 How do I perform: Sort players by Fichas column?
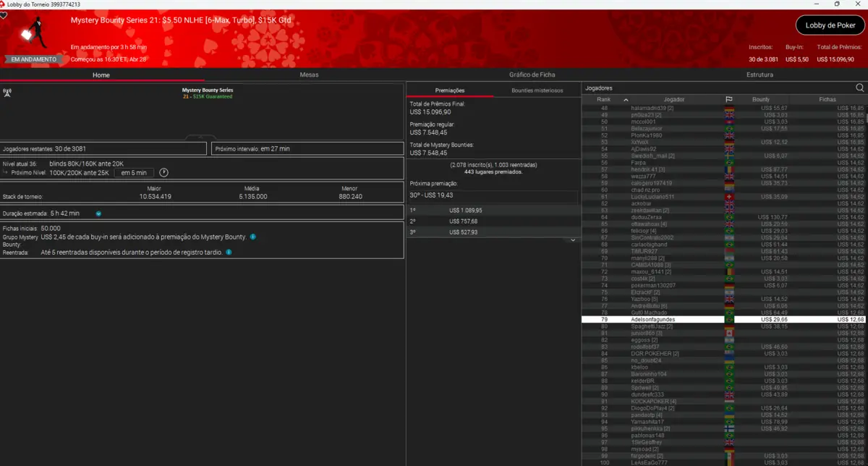(x=827, y=99)
